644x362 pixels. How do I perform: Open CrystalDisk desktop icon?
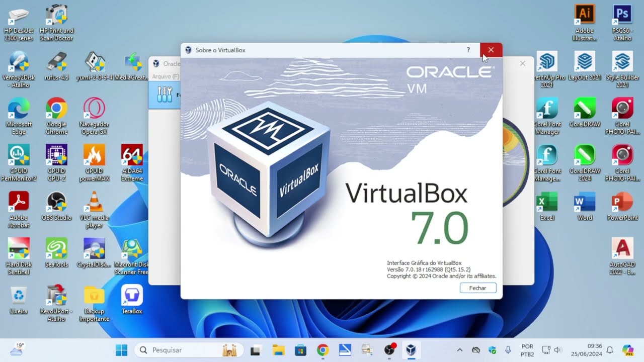(94, 253)
